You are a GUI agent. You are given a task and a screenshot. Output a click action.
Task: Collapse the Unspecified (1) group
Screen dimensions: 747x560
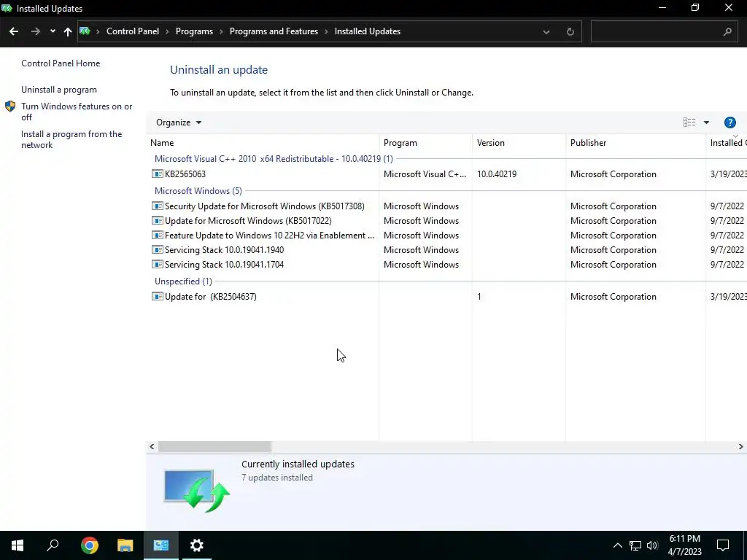183,281
